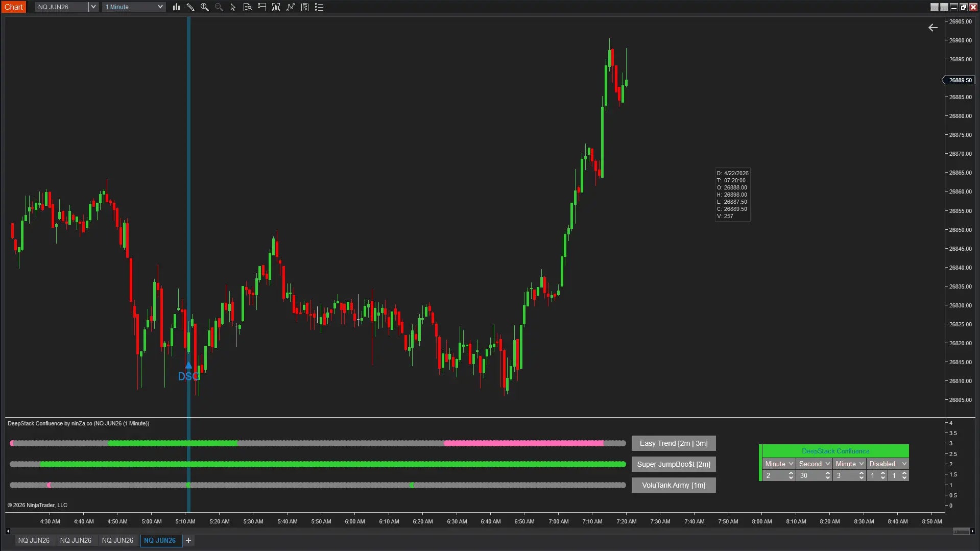Screen dimensions: 980x551
Task: Add a new chart tab with plus
Action: click(x=188, y=540)
